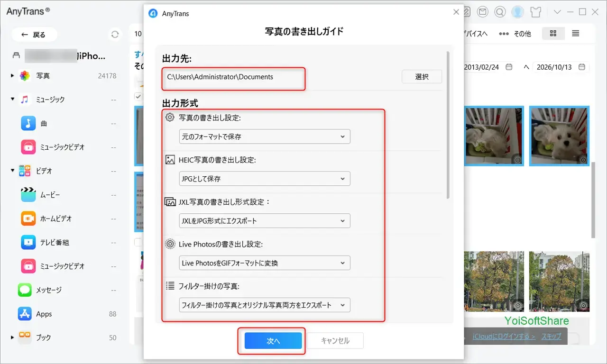The height and width of the screenshot is (364, 607).
Task: Open Live Photos export setting dropdown
Action: coord(265,263)
